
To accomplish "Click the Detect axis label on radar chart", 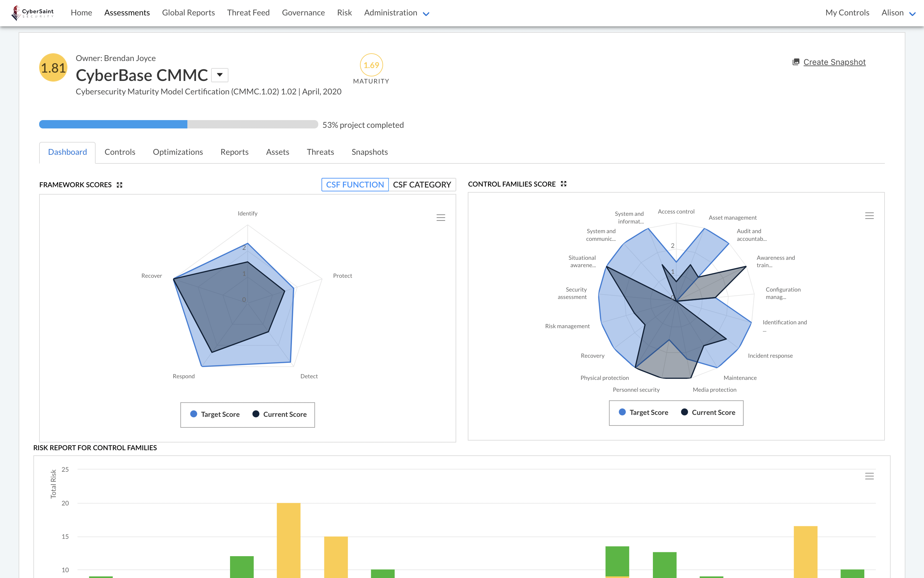I will [309, 376].
